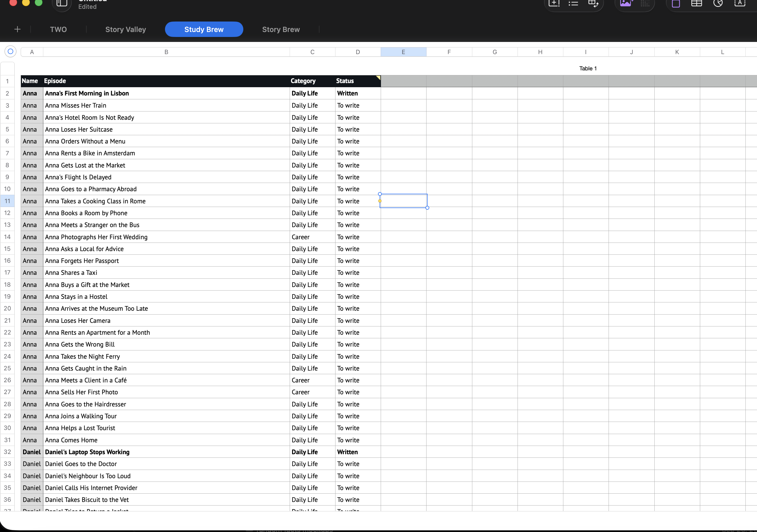This screenshot has width=757, height=532.
Task: Click the table select-all circle handle
Action: 10,51
